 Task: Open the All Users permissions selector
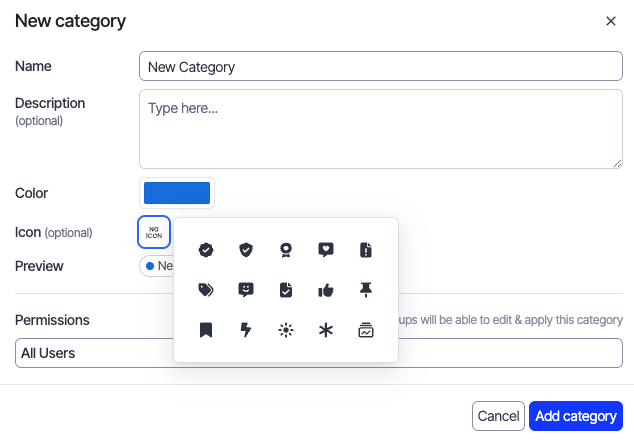319,353
